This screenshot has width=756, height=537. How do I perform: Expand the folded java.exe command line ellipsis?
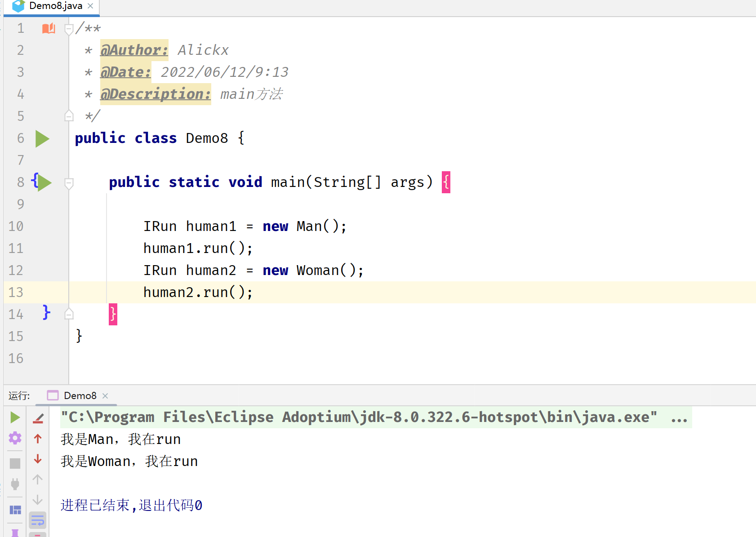click(679, 418)
